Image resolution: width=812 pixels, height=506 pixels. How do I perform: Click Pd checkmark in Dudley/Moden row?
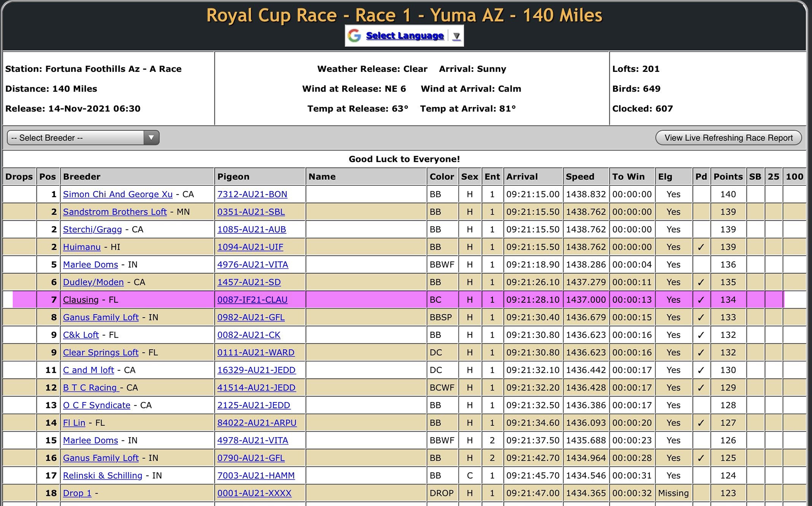pos(701,282)
